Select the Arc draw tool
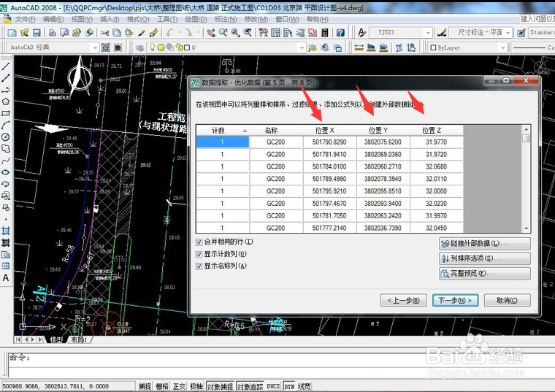This screenshot has height=392, width=555. click(x=6, y=126)
